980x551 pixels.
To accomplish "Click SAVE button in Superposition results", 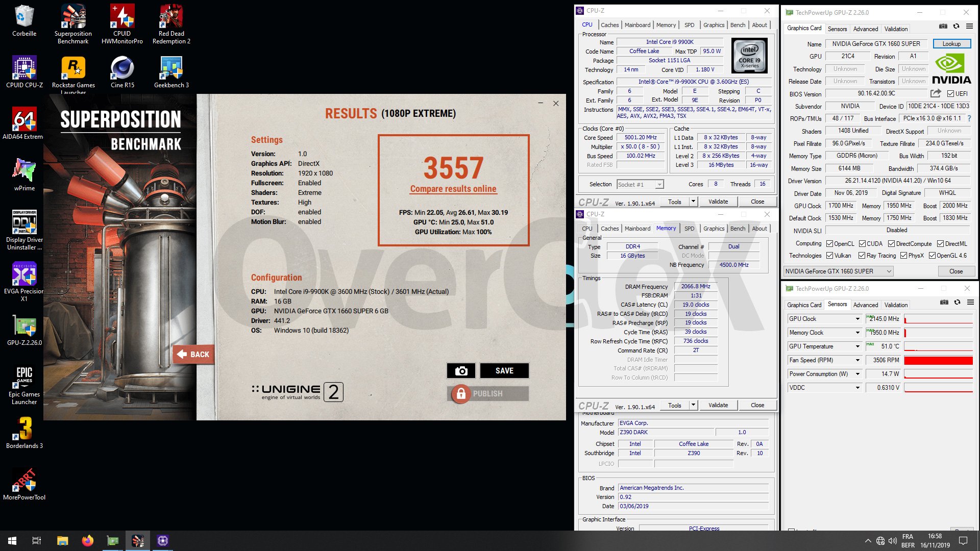I will pos(504,371).
